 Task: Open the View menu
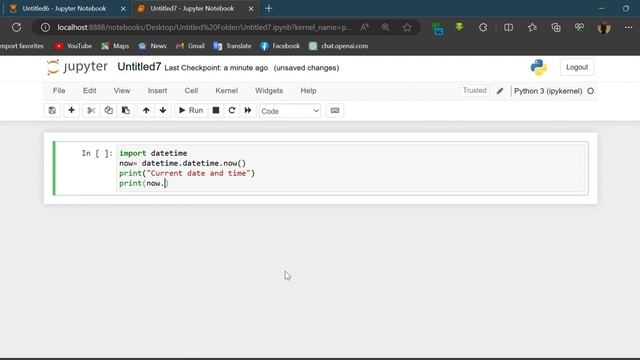(122, 91)
